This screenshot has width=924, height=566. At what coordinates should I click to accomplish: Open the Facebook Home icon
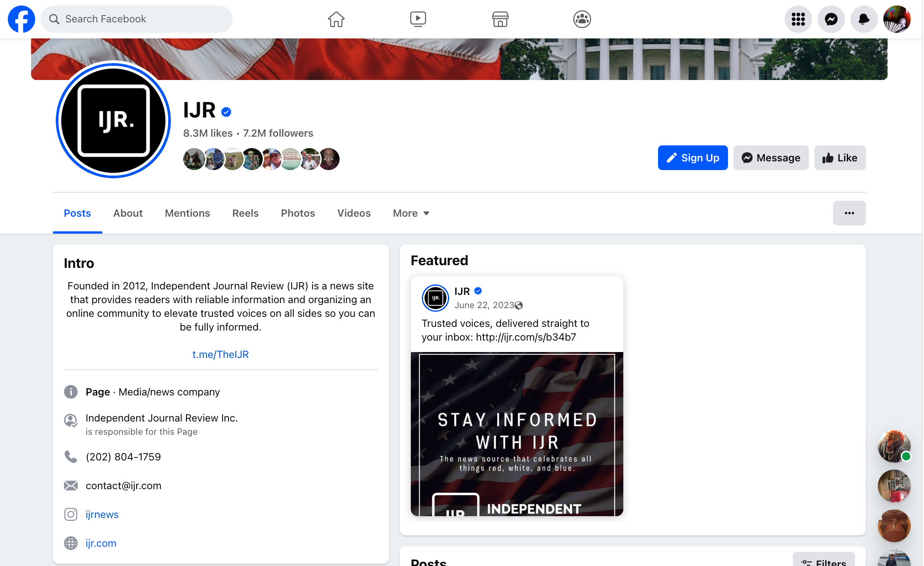[x=336, y=19]
